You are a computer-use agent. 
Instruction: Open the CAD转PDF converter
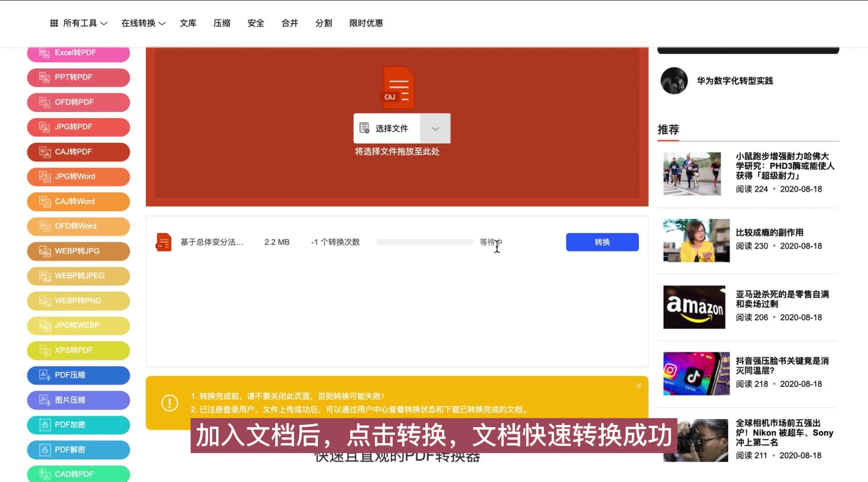(79, 474)
